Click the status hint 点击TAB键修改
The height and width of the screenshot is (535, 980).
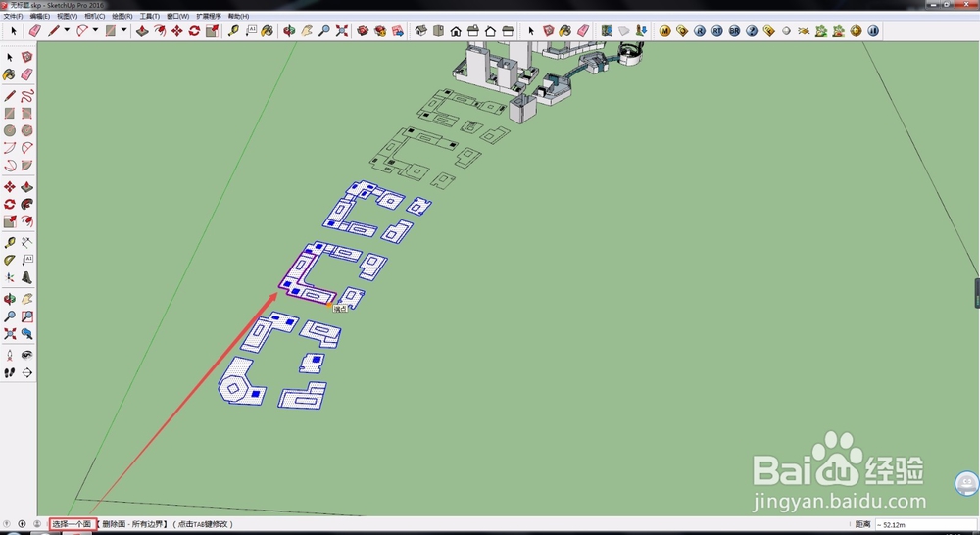pos(203,524)
